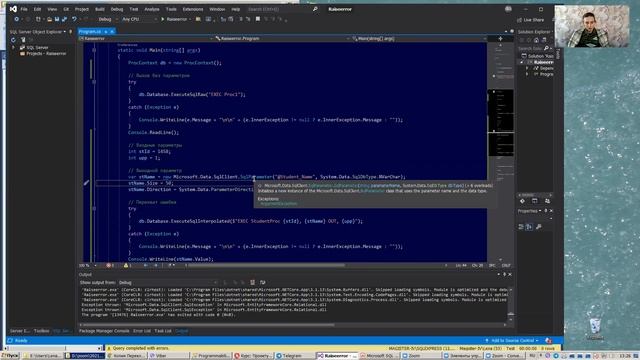Collapse the Raiseerror project node in Solution Explorer

(x=522, y=62)
